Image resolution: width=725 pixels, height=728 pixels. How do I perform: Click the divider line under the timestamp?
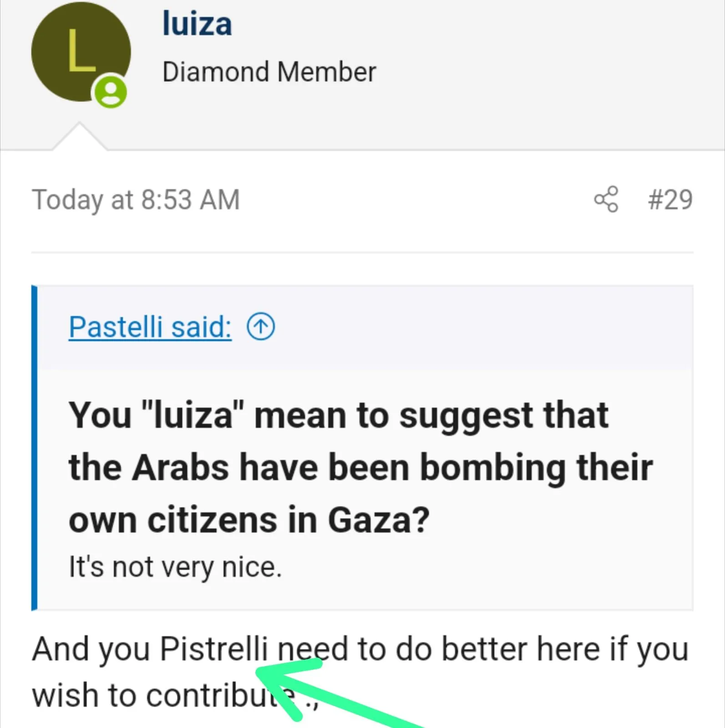click(x=362, y=252)
